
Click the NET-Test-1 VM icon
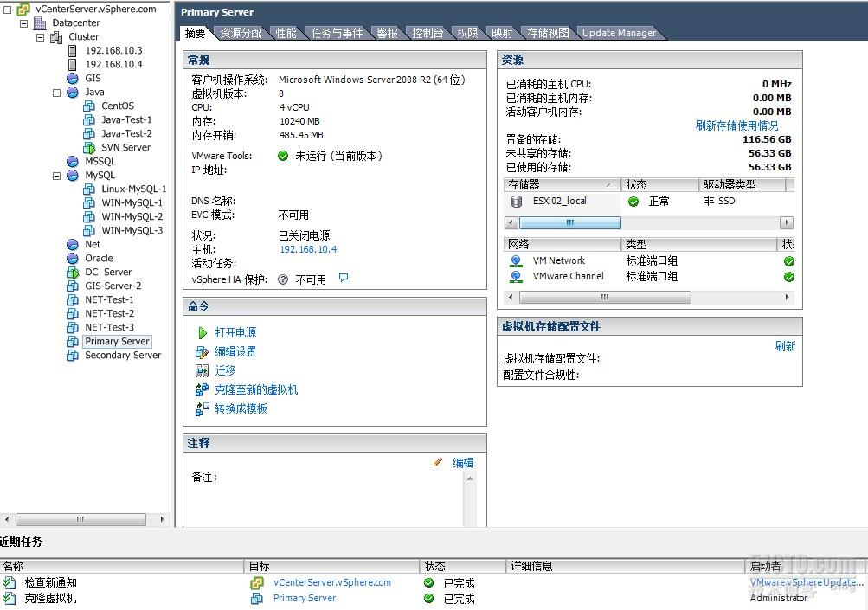[x=73, y=299]
